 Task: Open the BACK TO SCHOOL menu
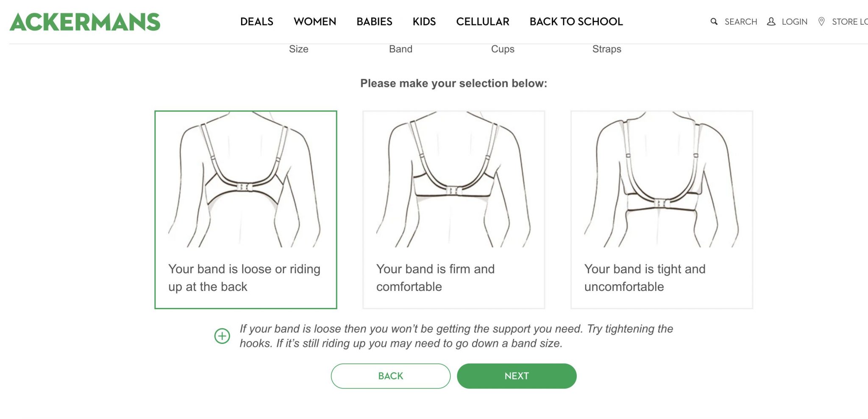(576, 21)
